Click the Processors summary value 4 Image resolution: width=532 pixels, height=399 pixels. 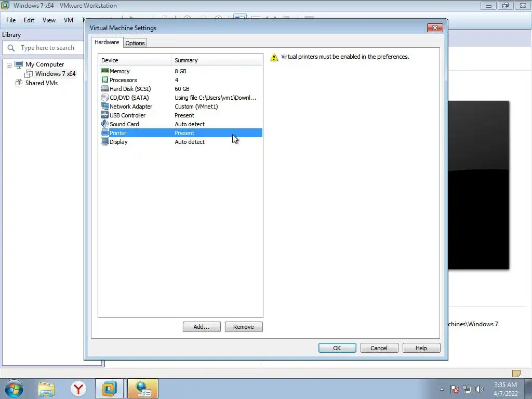click(x=177, y=79)
